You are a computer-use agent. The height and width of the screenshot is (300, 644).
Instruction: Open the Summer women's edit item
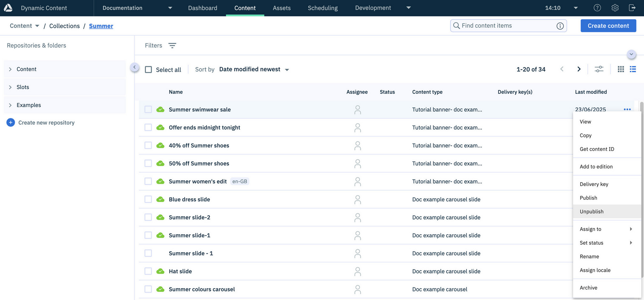pyautogui.click(x=198, y=182)
